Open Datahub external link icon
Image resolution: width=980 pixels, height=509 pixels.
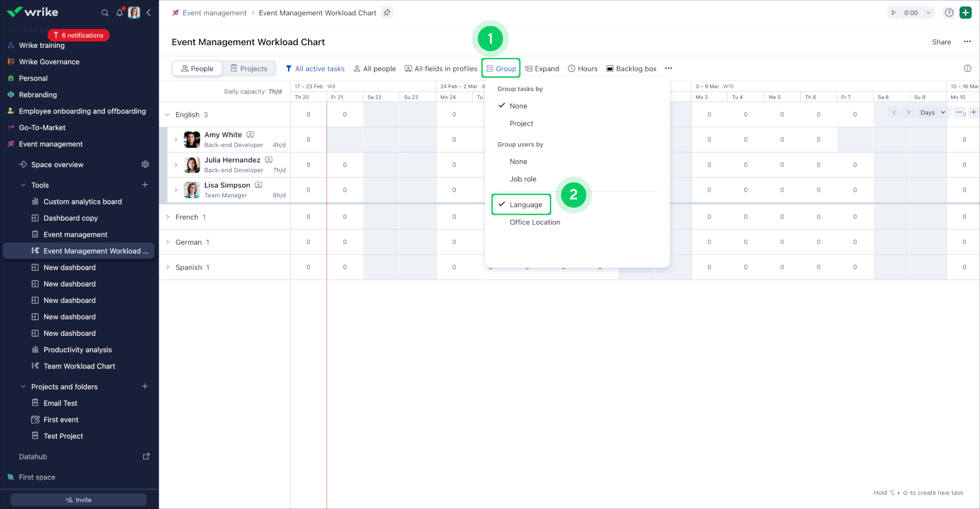[x=146, y=457]
